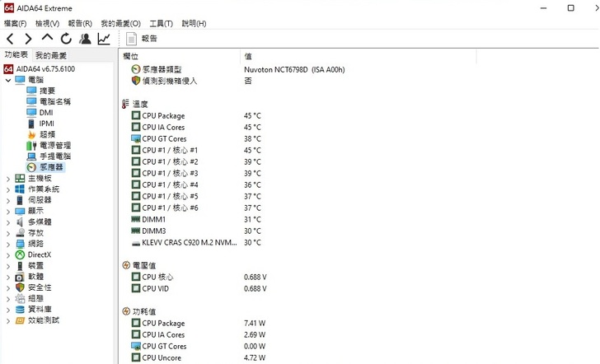
Task: Click the 功耗值 power section icon
Action: [126, 311]
